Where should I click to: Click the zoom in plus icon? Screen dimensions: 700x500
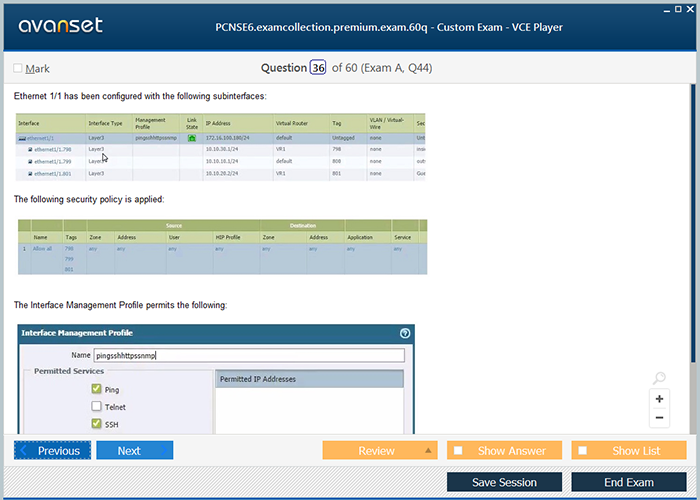pos(659,399)
